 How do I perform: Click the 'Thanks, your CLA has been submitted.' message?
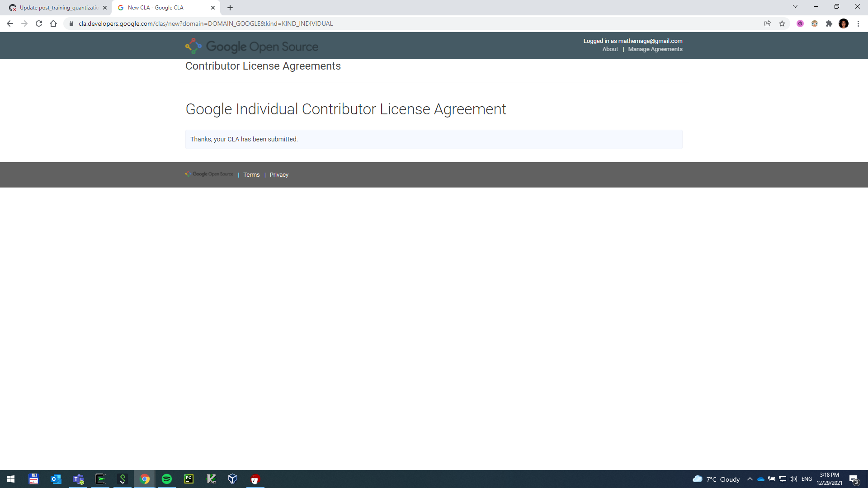244,139
